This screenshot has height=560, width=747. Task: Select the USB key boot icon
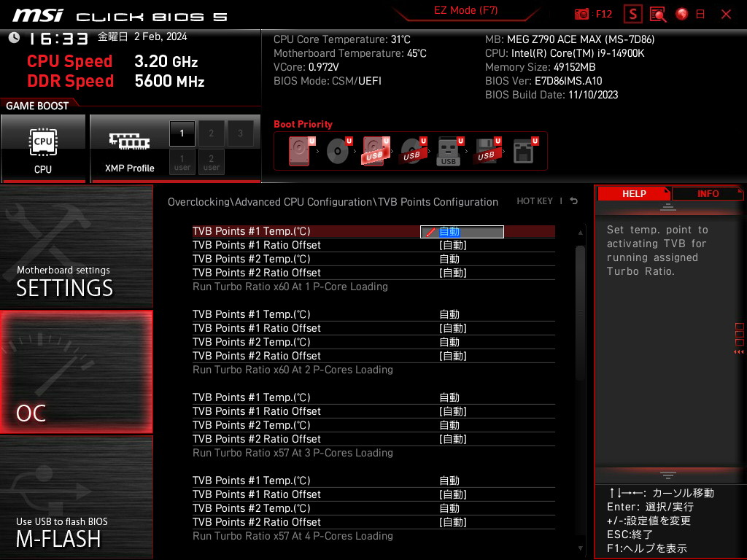point(449,151)
